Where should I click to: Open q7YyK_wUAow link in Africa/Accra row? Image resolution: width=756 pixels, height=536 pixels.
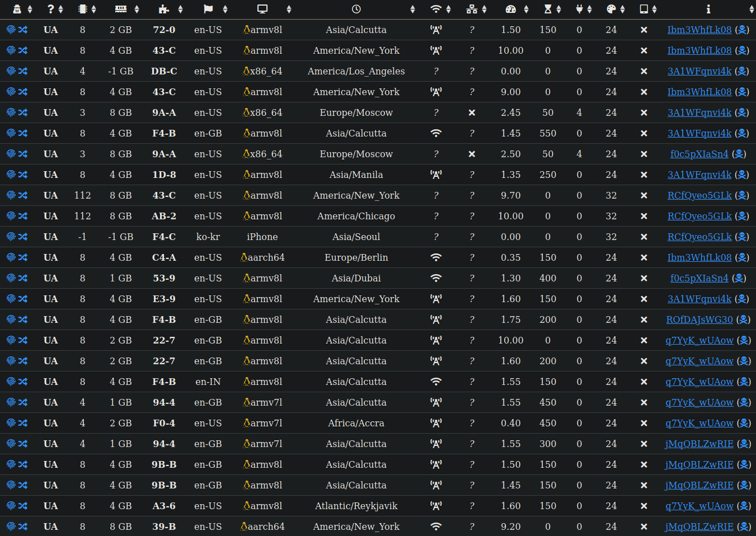(x=699, y=423)
